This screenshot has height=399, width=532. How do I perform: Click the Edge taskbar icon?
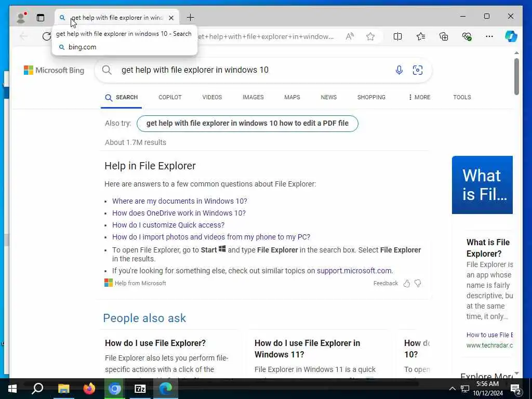166,389
